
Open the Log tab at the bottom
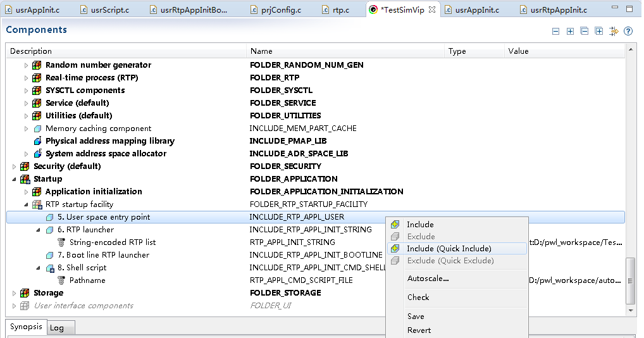click(x=56, y=328)
